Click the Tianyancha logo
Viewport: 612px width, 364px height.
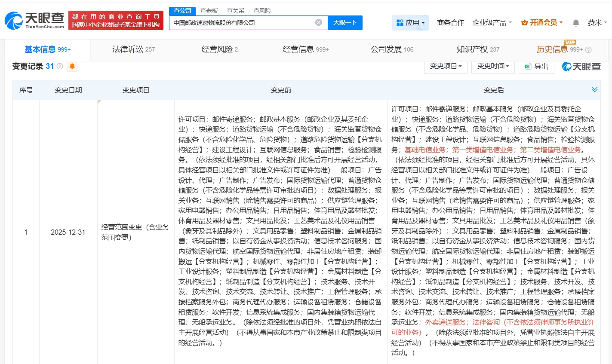[x=34, y=20]
